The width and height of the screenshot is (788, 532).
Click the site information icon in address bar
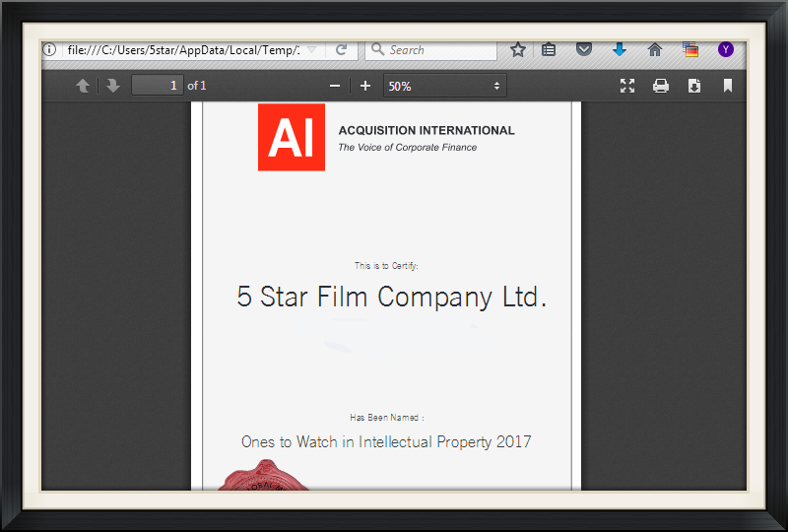[x=49, y=50]
